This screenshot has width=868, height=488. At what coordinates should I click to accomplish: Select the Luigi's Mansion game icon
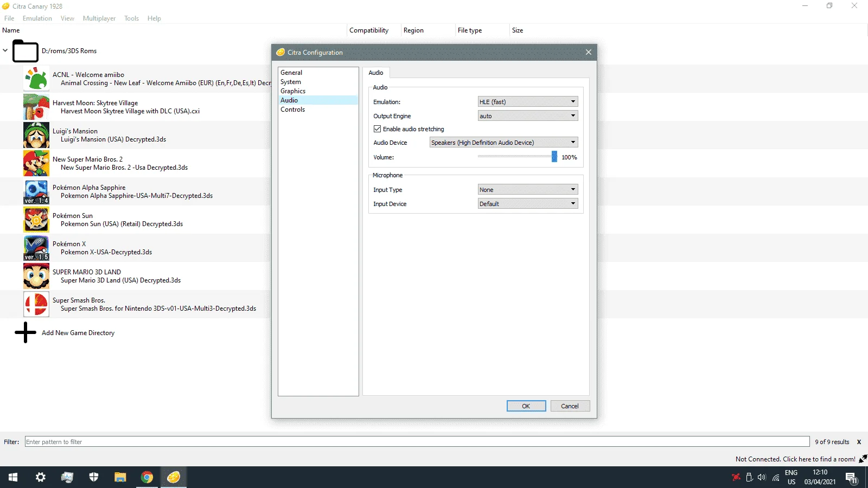[x=36, y=135]
